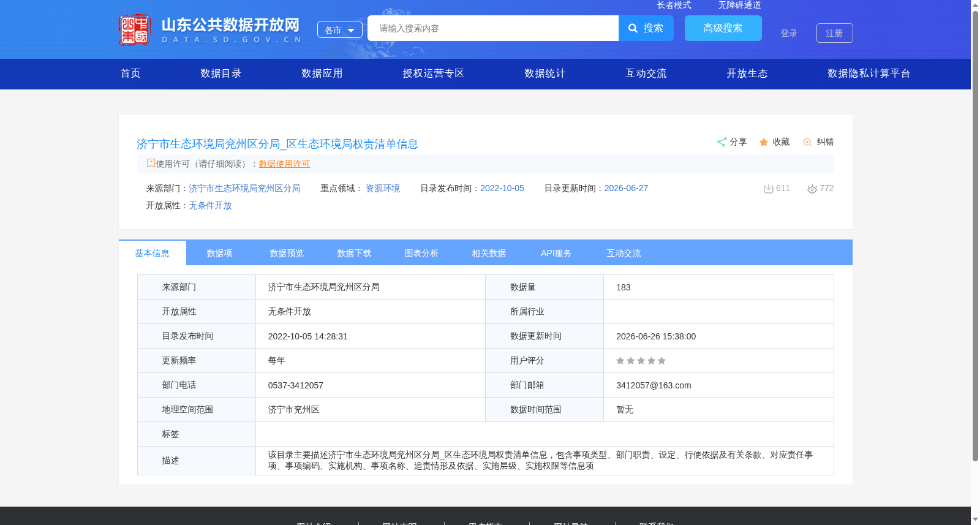The image size is (980, 525).
Task: Click the data time range value 暂无
Action: [x=625, y=410]
